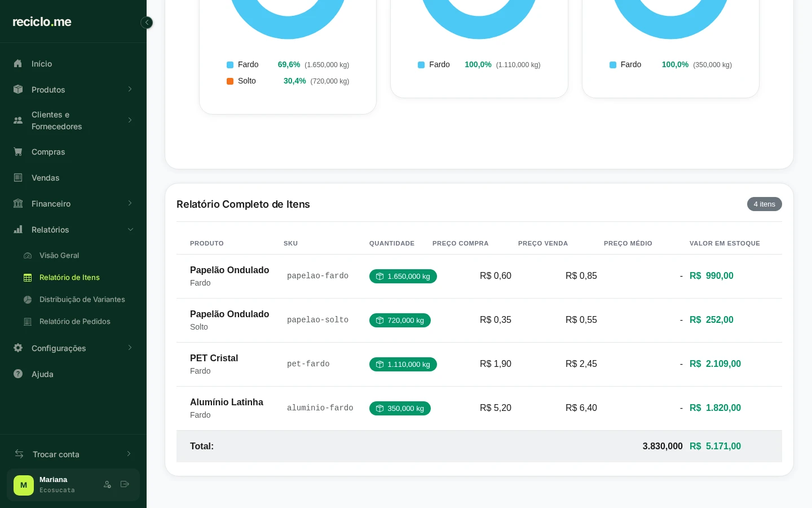Viewport: 812px width, 508px height.
Task: Click the reciclo.me logo
Action: (x=42, y=22)
